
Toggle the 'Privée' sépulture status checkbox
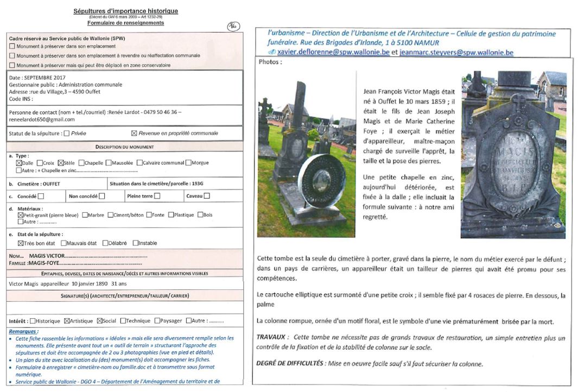pyautogui.click(x=66, y=133)
